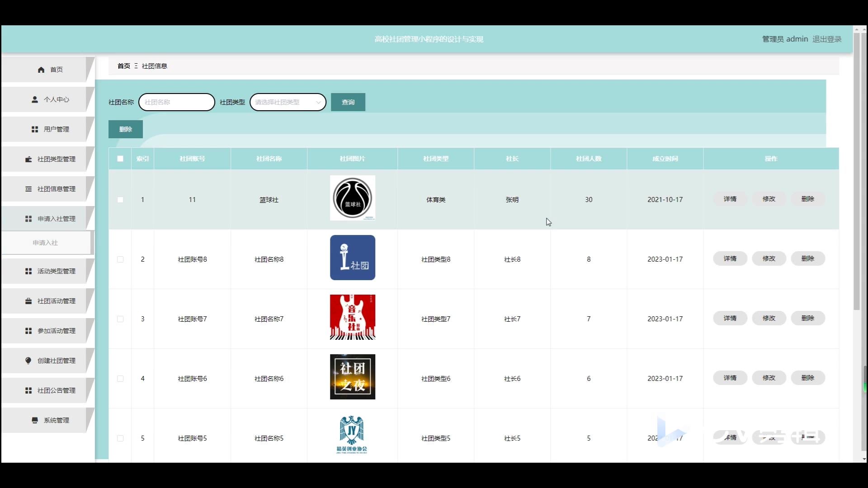The height and width of the screenshot is (488, 868).
Task: Click the 社团名称 search input field
Action: 177,102
